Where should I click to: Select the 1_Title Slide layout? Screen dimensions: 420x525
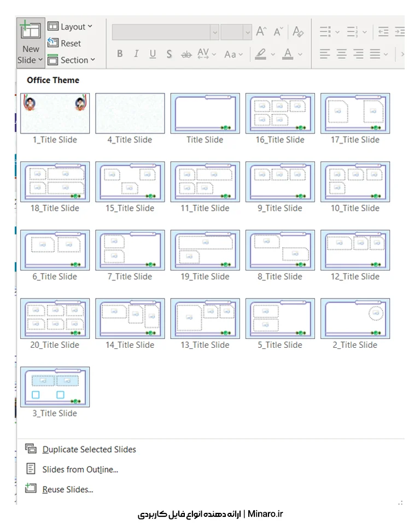click(x=55, y=119)
